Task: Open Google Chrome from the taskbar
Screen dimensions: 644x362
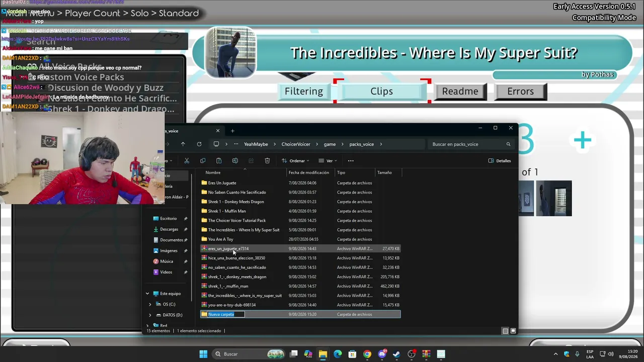Action: click(x=367, y=354)
